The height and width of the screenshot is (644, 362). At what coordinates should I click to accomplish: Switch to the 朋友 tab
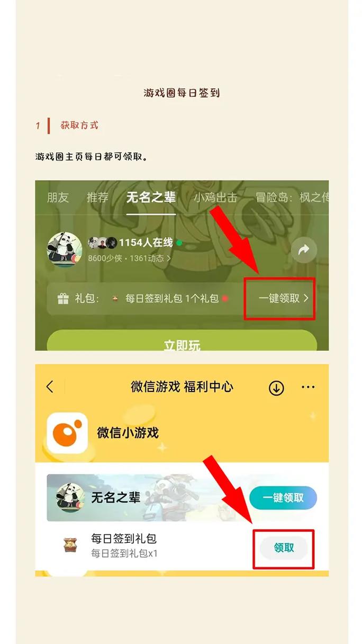click(58, 198)
